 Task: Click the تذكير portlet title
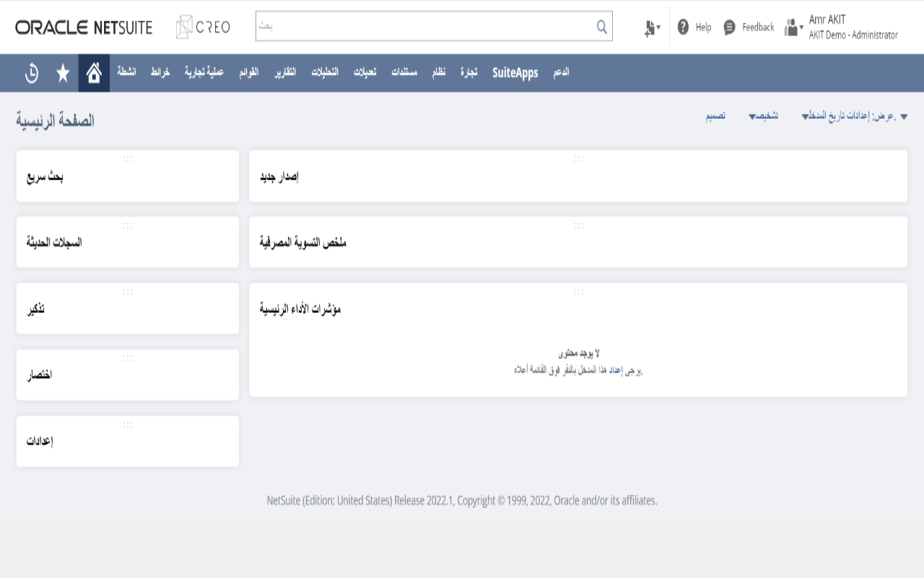point(36,309)
